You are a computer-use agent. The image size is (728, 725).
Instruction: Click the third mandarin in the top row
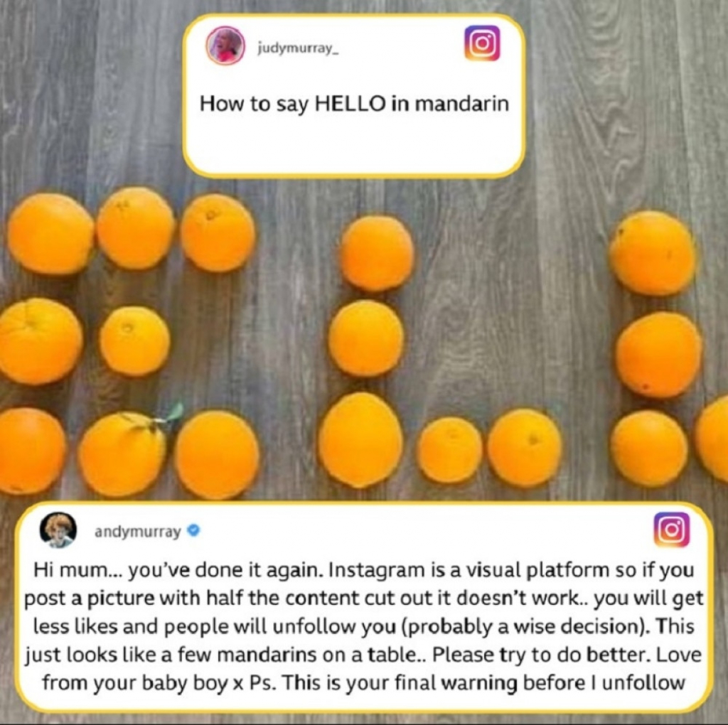point(218,233)
